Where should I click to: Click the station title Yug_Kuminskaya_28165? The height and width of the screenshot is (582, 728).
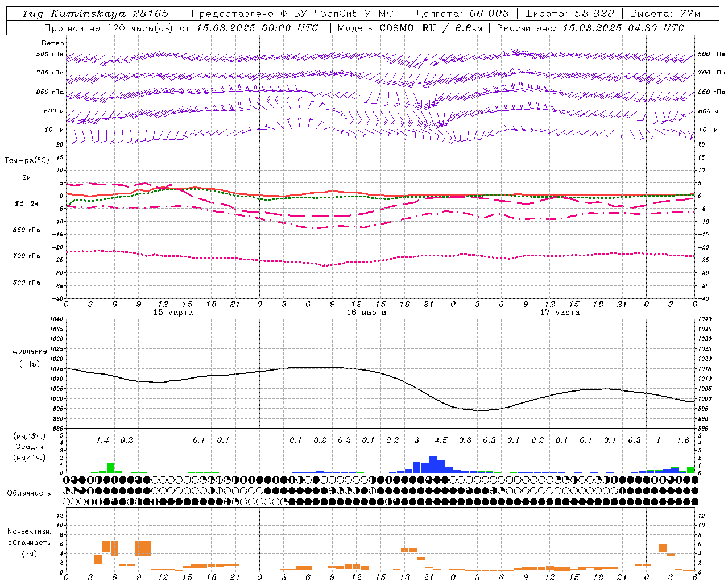[95, 14]
